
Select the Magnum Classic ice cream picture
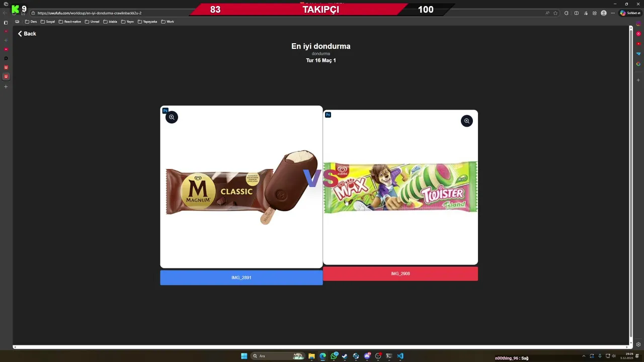coord(242,187)
